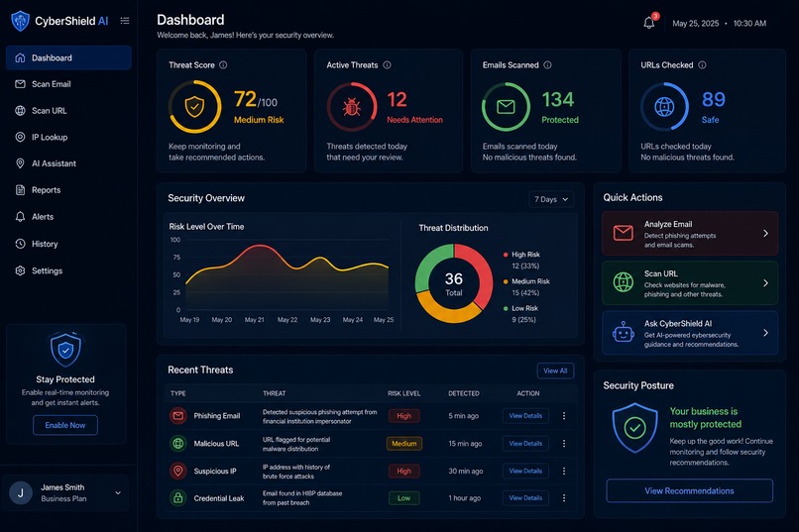Click the Medium badge in Malicious URL row

pos(404,444)
